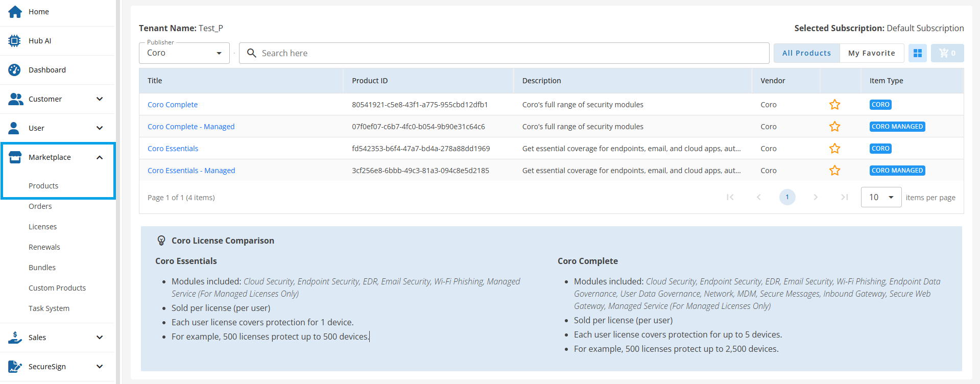Open the Publisher dropdown

184,53
